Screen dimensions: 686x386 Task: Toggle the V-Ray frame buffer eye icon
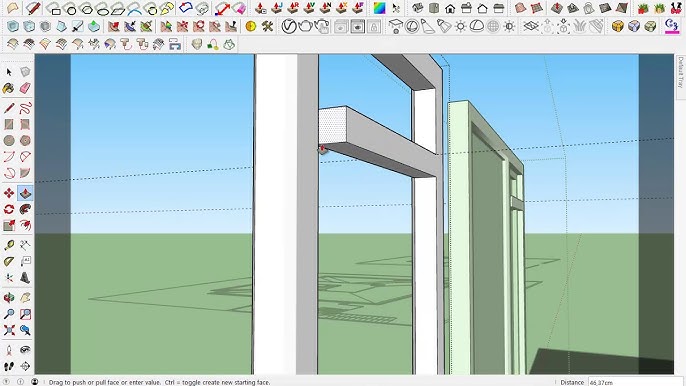pos(357,27)
